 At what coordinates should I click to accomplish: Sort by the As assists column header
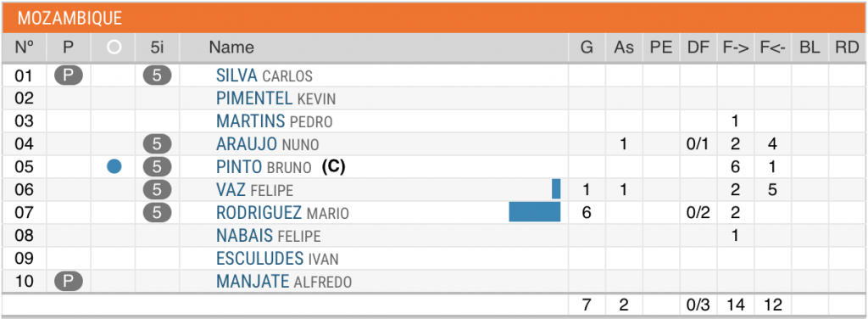point(624,48)
